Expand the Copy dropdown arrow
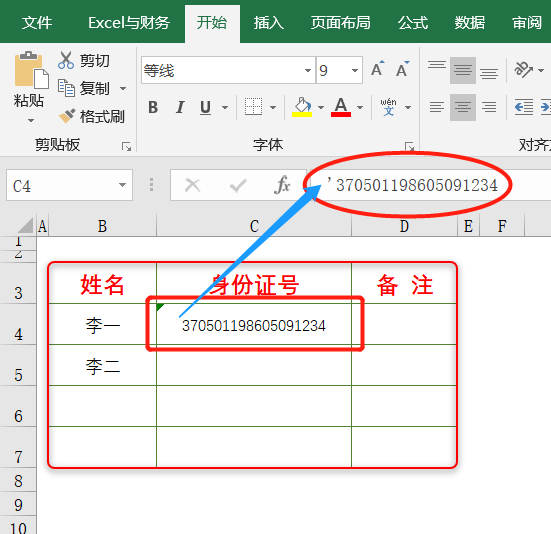The image size is (551, 534). point(123,89)
